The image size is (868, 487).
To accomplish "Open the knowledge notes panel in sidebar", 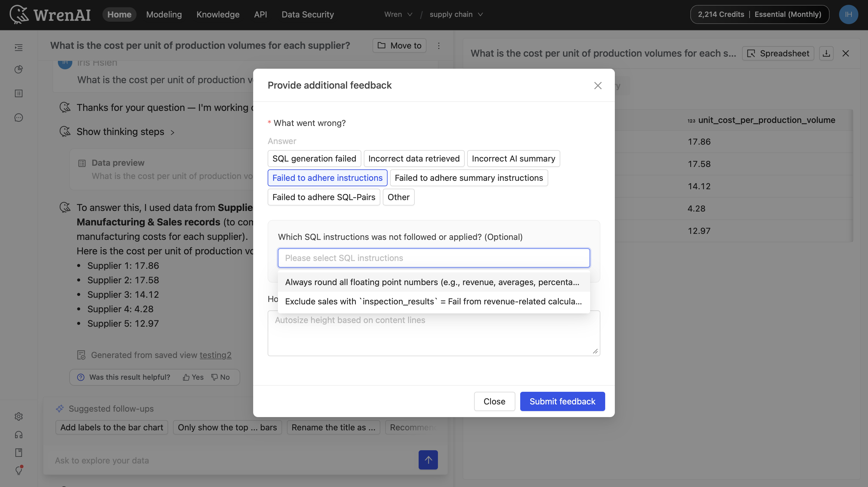I will click(18, 93).
